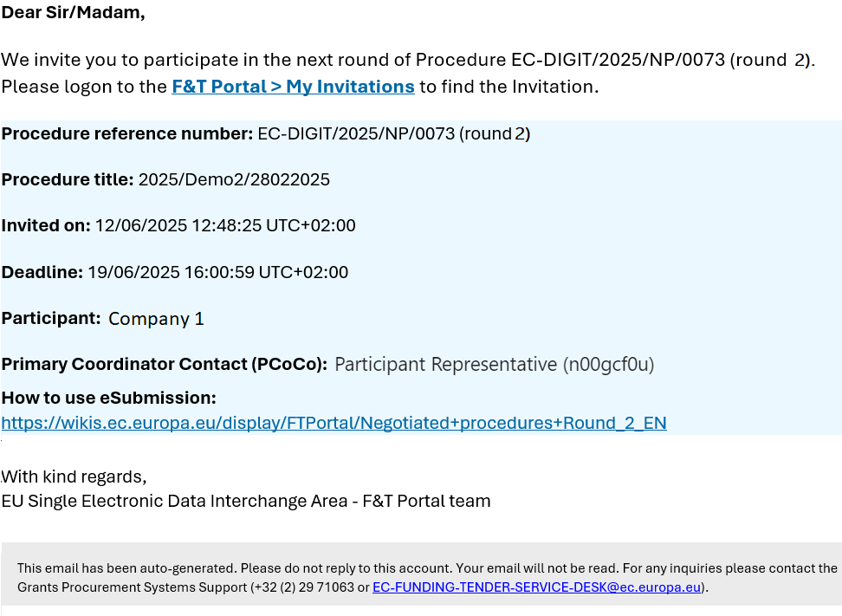Click the With kind regards closing line
Viewport: 842px width, 616px height.
pos(74,477)
